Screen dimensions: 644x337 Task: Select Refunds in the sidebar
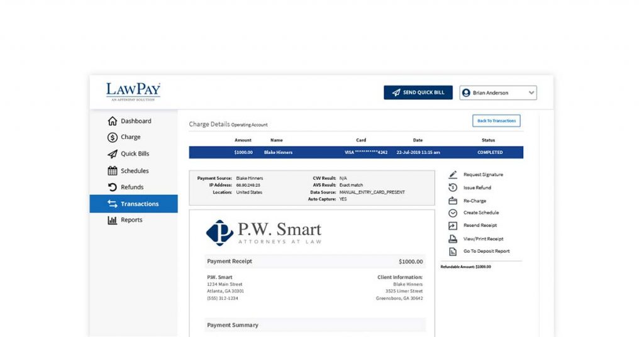coord(133,187)
